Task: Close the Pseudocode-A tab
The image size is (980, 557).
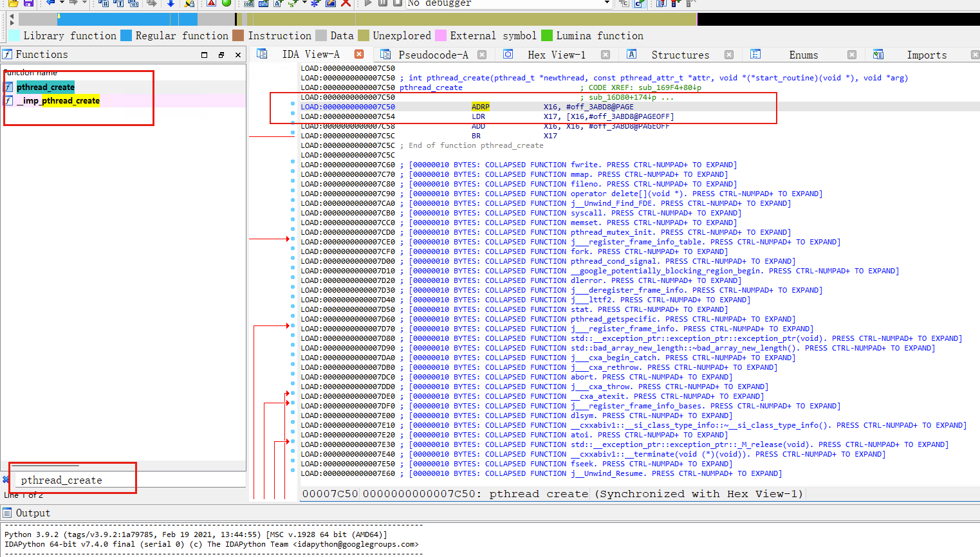Action: pos(482,55)
